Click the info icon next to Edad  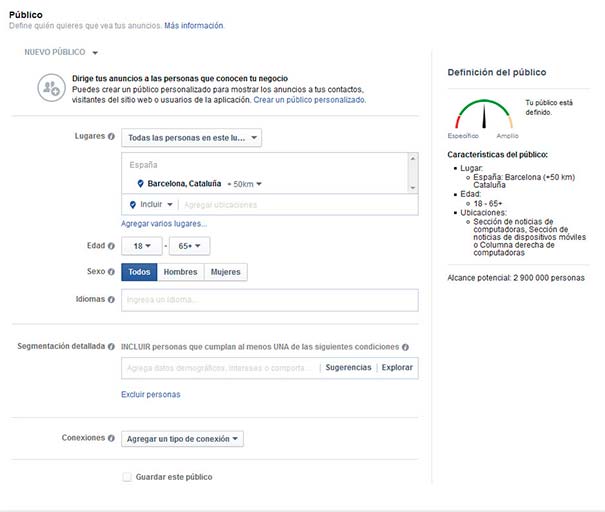[x=111, y=246]
